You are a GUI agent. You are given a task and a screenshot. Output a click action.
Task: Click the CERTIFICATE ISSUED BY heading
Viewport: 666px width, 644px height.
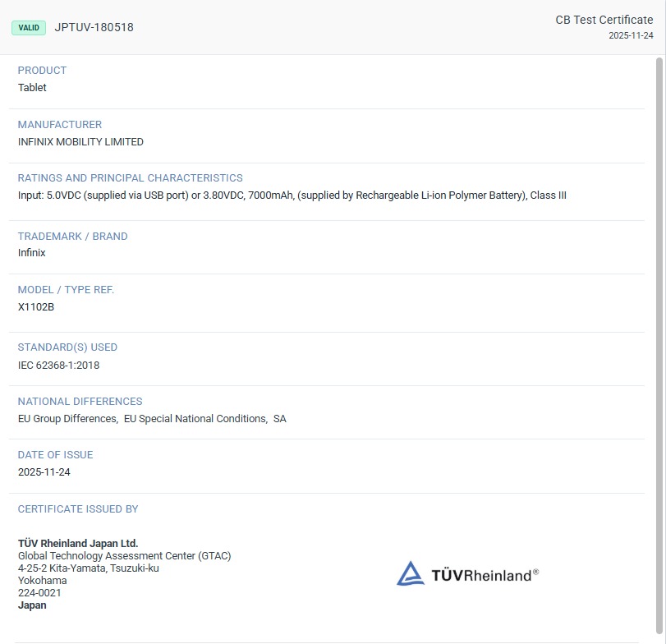78,509
